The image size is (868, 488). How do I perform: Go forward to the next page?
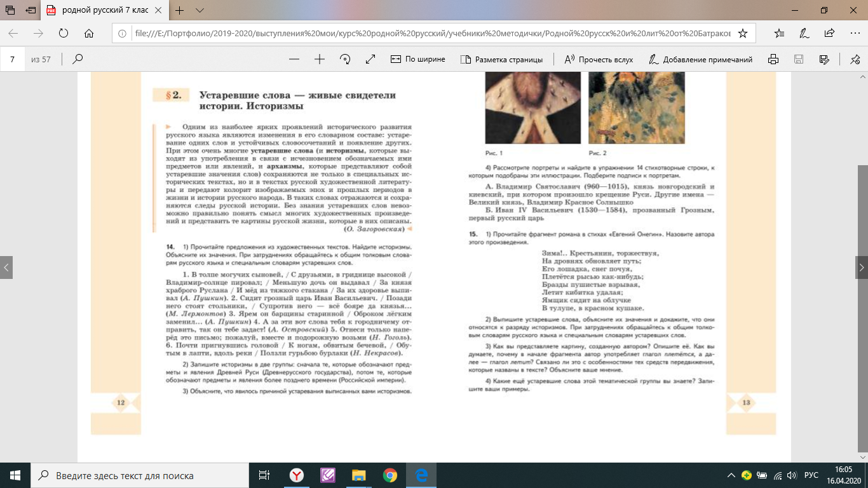(x=38, y=33)
